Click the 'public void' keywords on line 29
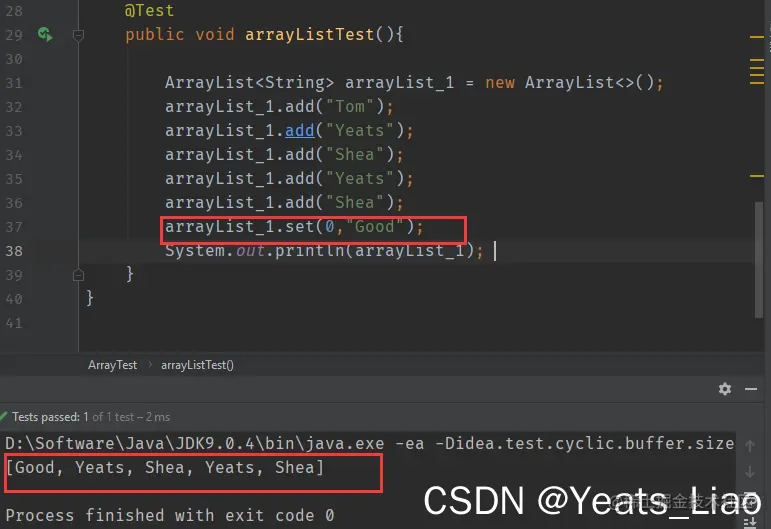 [179, 34]
